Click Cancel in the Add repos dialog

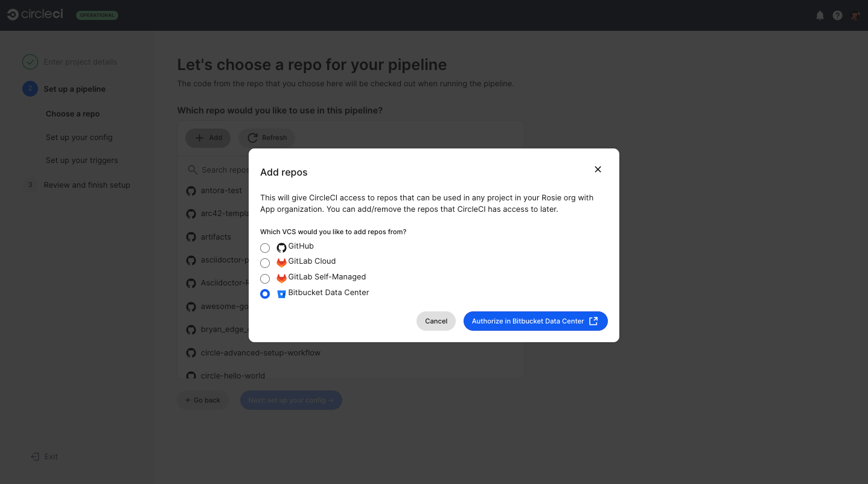coord(436,321)
